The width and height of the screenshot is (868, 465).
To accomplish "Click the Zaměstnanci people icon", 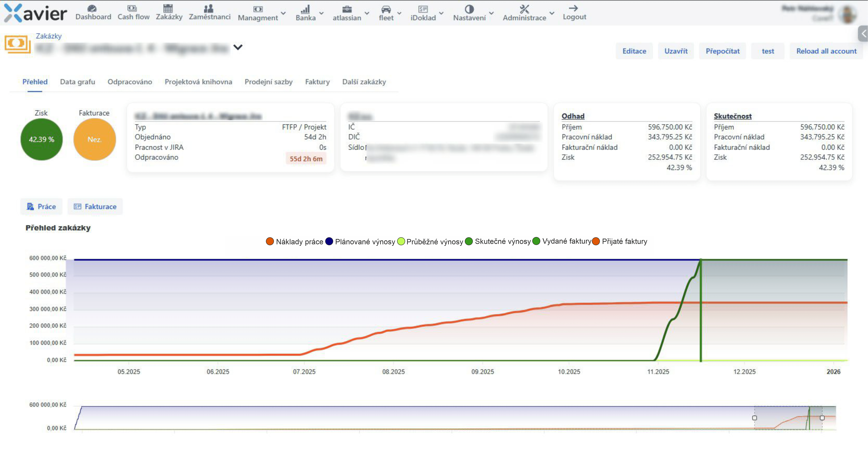I will (209, 8).
